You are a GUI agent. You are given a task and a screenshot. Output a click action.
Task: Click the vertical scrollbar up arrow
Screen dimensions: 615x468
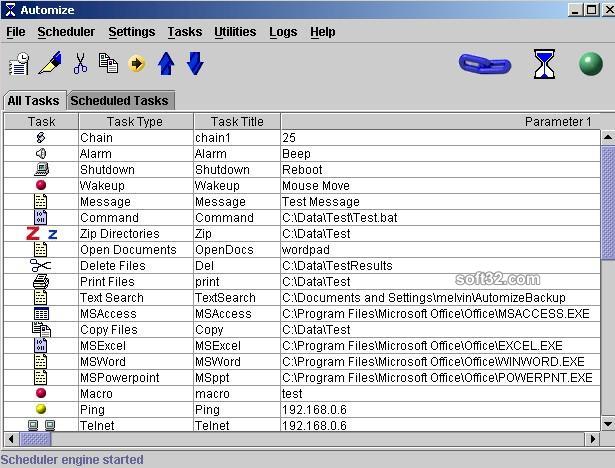coord(608,137)
